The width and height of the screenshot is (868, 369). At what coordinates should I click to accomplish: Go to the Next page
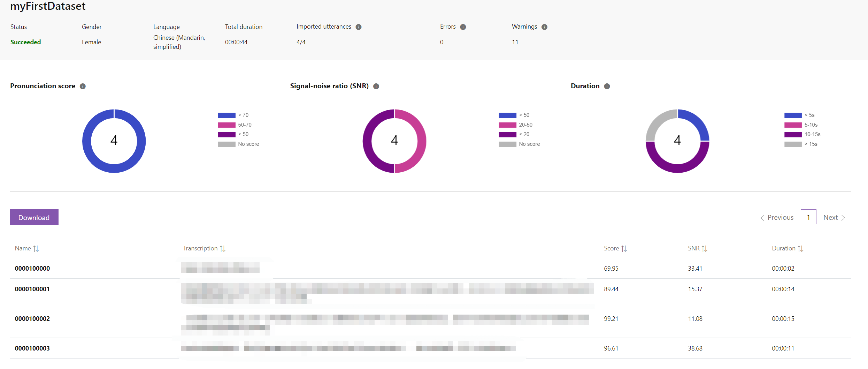pyautogui.click(x=834, y=218)
